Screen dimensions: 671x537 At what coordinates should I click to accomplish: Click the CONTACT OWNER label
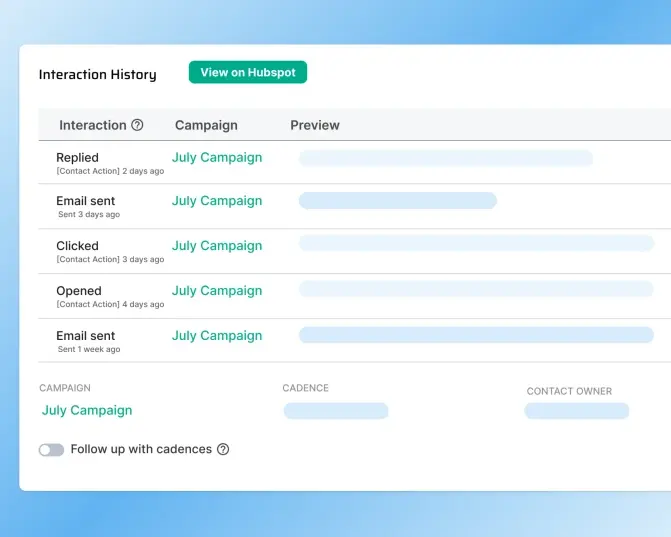[x=569, y=391]
